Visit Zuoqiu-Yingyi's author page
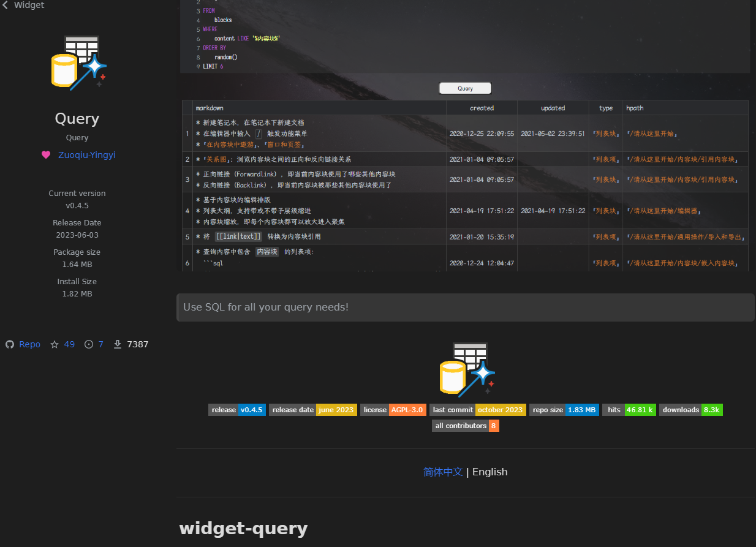This screenshot has height=547, width=756. 86,155
